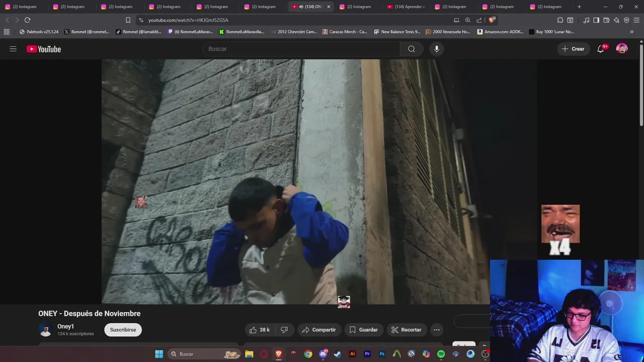The image size is (644, 362).
Task: Open Spotify from the taskbar
Action: (x=441, y=354)
